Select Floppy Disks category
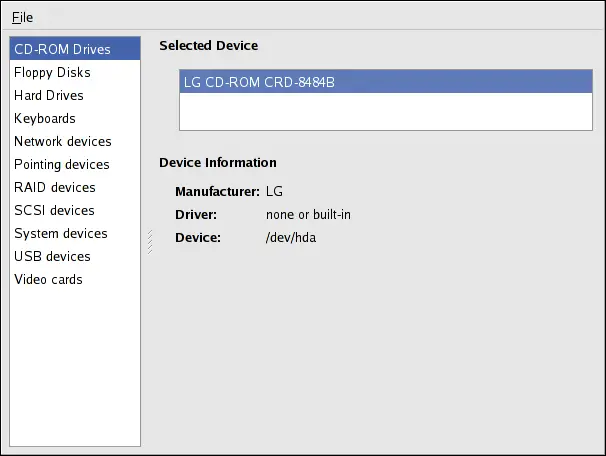Image resolution: width=606 pixels, height=456 pixels. tap(52, 72)
